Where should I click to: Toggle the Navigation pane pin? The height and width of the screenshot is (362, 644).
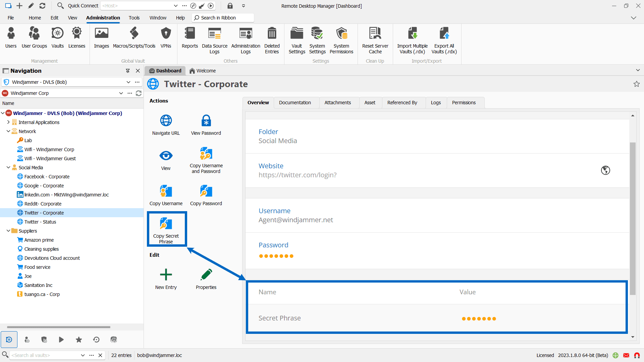tap(128, 71)
